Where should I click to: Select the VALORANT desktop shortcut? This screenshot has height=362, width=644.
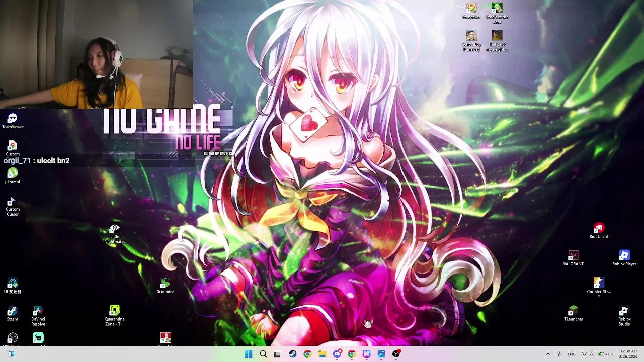tap(574, 258)
